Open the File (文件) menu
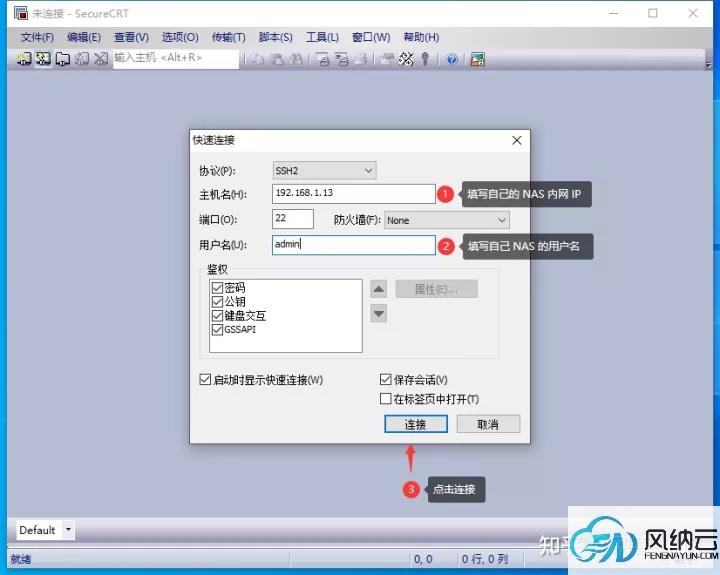720x575 pixels. [x=37, y=37]
